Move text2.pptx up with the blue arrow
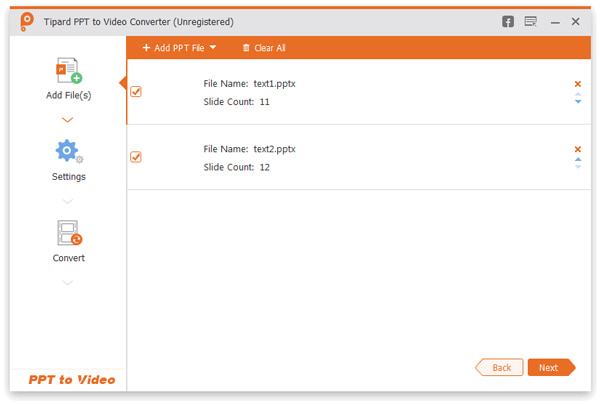This screenshot has width=600, height=404. pos(578,159)
